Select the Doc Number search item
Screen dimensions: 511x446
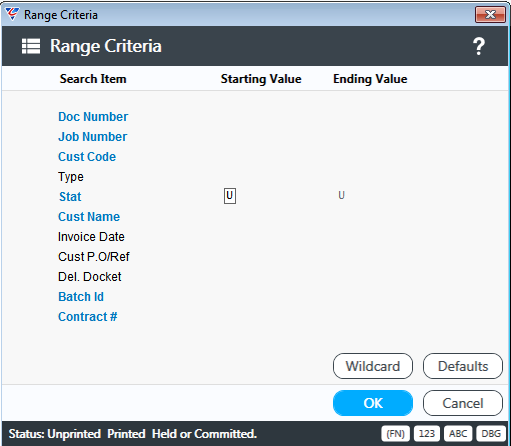(x=93, y=117)
